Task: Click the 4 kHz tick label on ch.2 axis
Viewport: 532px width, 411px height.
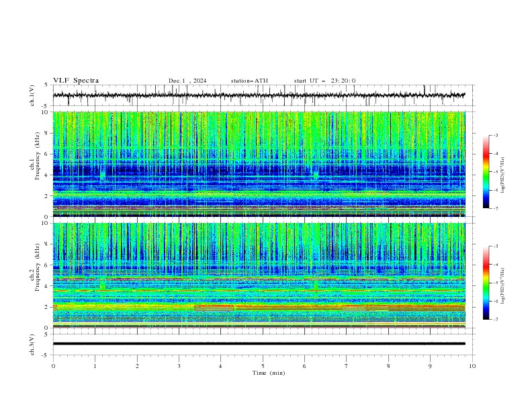Action: 47,286
